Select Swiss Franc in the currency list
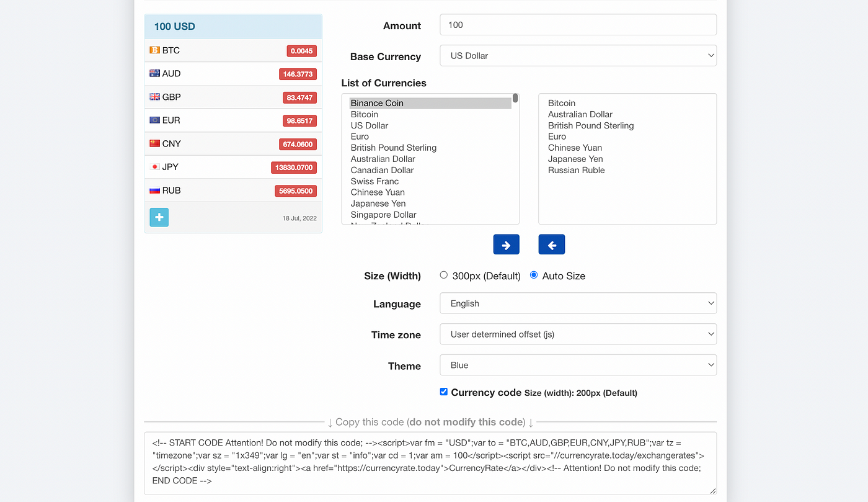This screenshot has width=868, height=502. pos(430,181)
